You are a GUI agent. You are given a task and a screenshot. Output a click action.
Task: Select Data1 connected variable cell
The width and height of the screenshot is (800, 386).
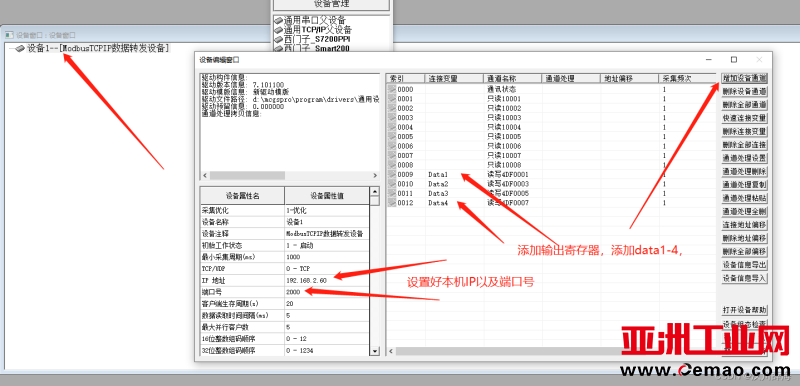coord(454,174)
